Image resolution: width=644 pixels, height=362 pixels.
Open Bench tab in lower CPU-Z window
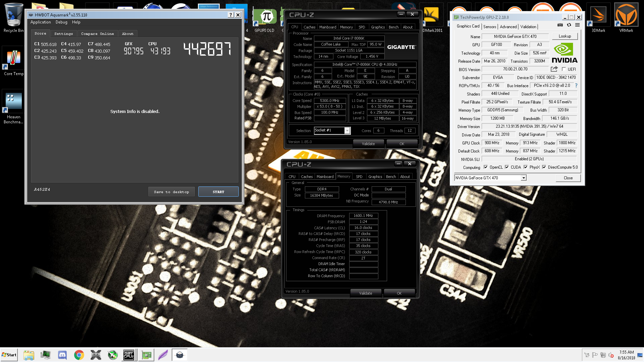click(391, 177)
